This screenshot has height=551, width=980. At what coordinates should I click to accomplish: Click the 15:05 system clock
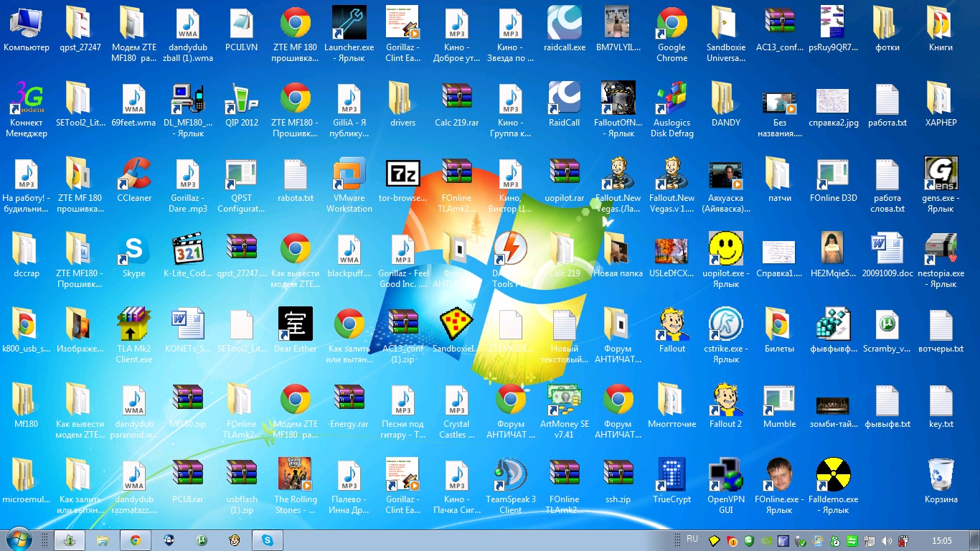[941, 541]
